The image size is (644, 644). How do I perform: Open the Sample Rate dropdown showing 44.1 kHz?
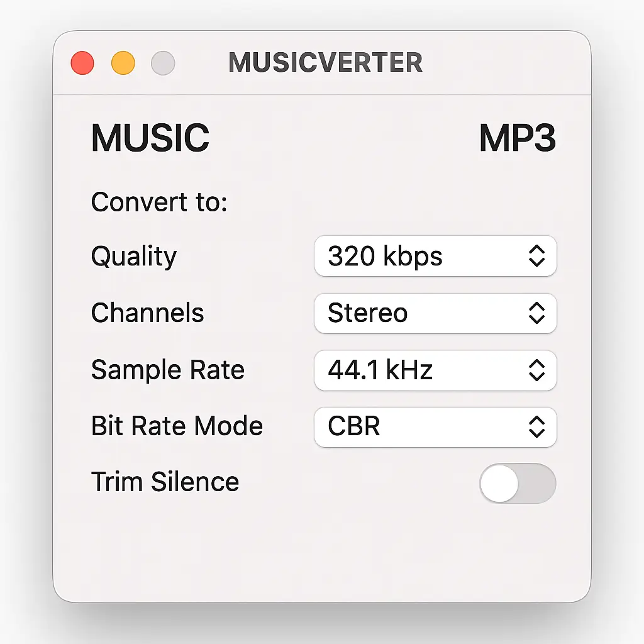(435, 370)
